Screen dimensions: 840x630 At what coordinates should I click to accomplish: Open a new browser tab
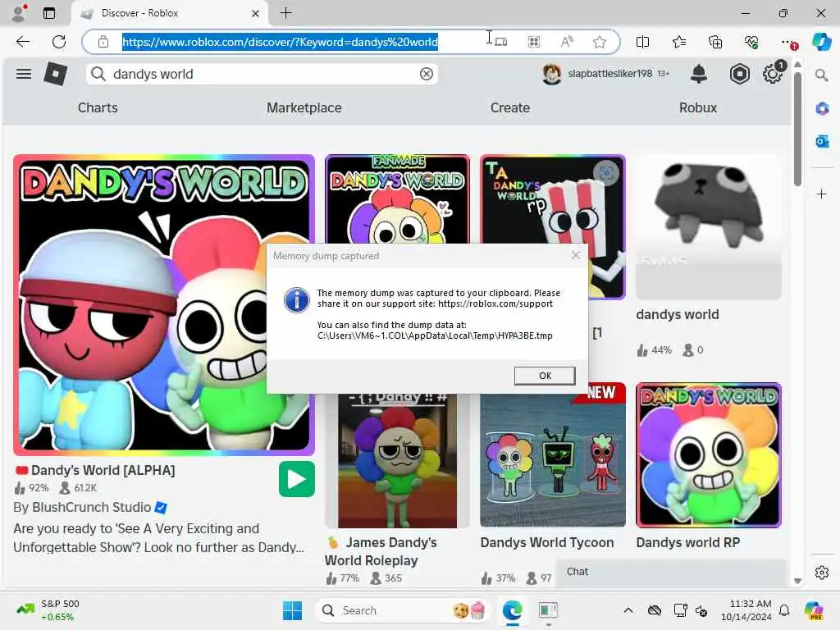(286, 13)
